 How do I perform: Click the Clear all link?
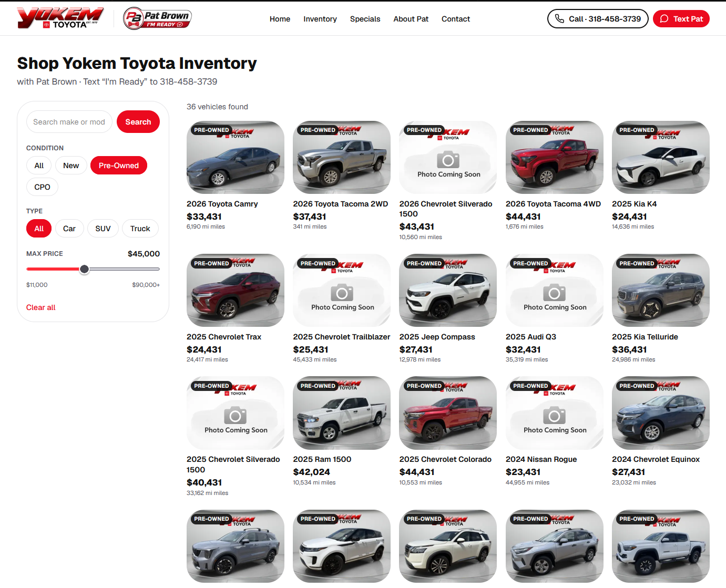[40, 307]
